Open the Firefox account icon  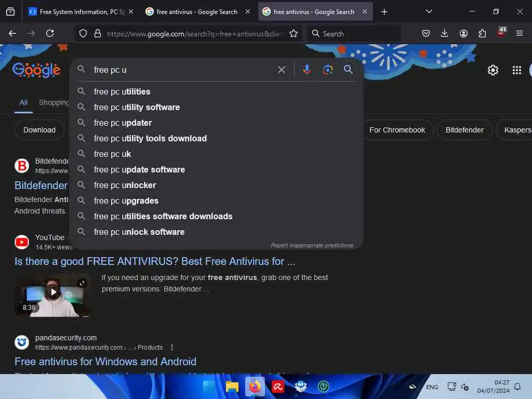coord(463,33)
